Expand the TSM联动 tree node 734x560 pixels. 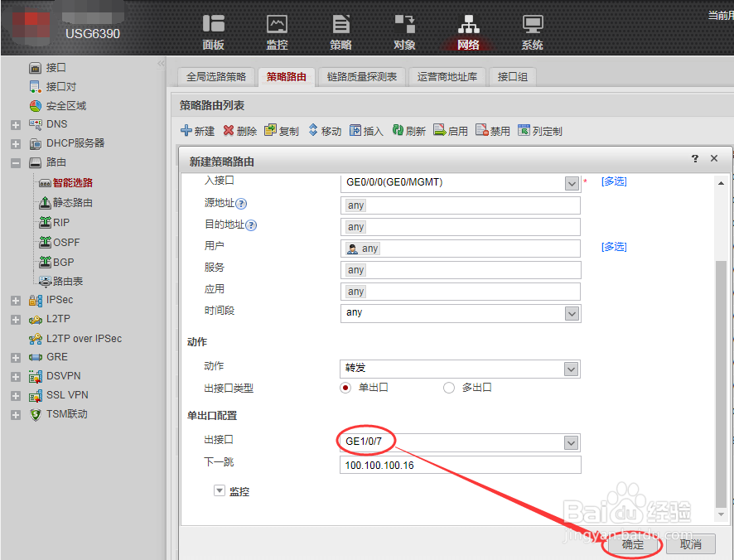click(16, 415)
